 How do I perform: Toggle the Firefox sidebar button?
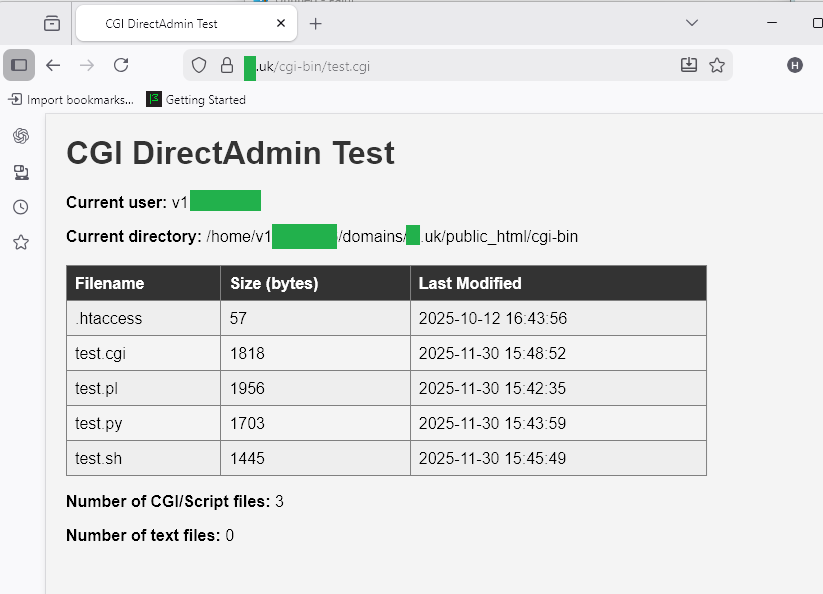(x=19, y=65)
